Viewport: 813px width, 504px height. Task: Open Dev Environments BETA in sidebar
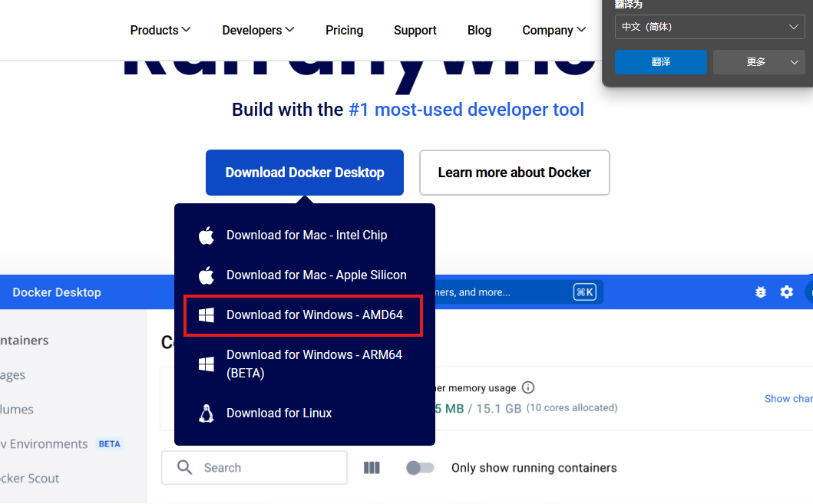[61, 444]
